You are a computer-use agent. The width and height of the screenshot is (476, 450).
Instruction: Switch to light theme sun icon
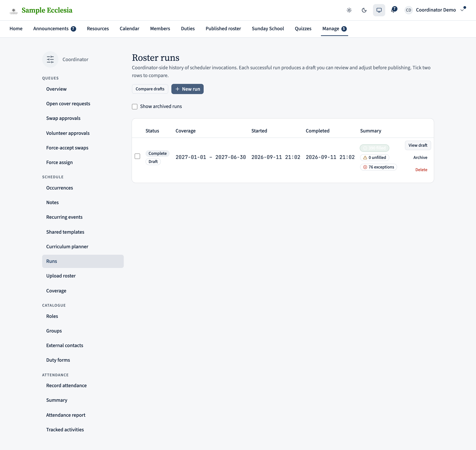coord(349,10)
